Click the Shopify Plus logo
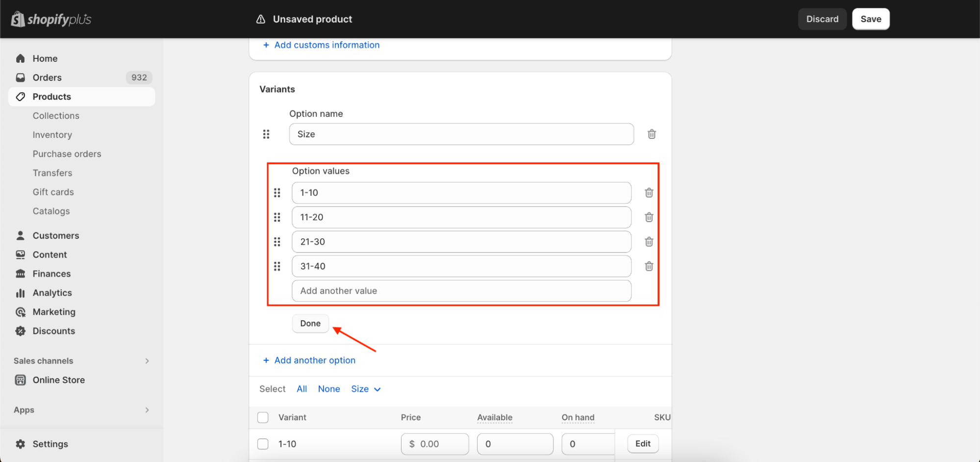Viewport: 980px width, 462px height. (51, 19)
